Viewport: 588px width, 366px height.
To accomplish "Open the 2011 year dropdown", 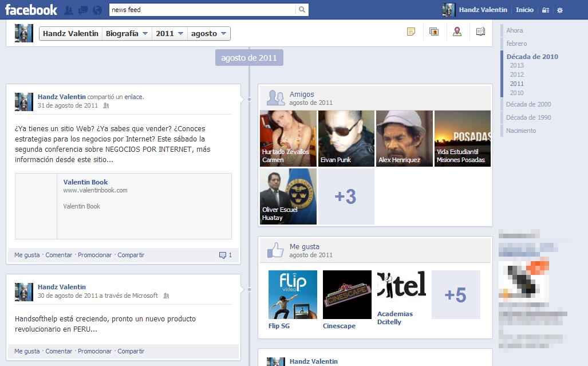I will [169, 34].
